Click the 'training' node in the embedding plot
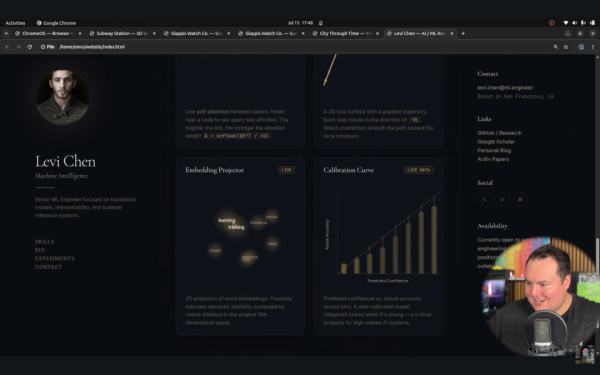This screenshot has width=600, height=375. coord(236,227)
